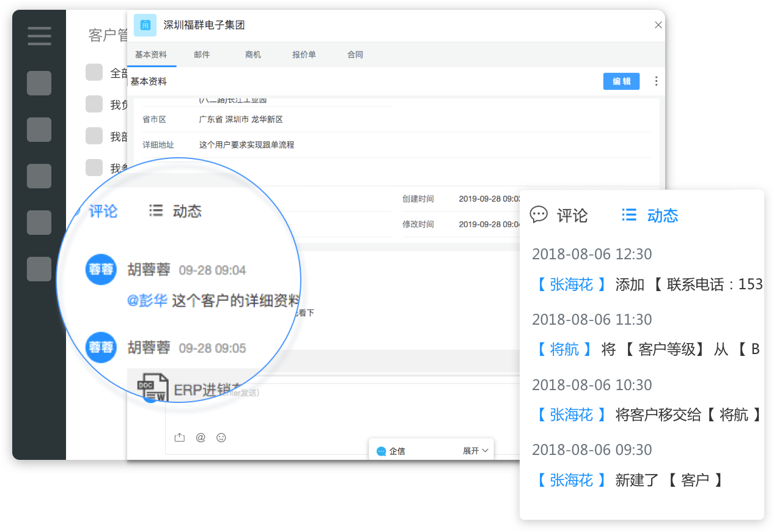
Task: Click the 深圳福群电子集团 company avatar icon
Action: (145, 25)
